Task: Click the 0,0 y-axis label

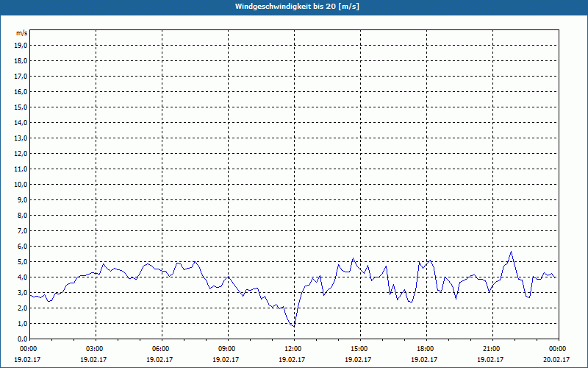Action: 23,339
